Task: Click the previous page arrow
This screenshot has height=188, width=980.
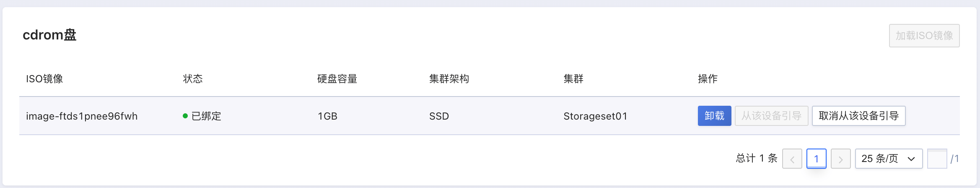Action: point(792,159)
